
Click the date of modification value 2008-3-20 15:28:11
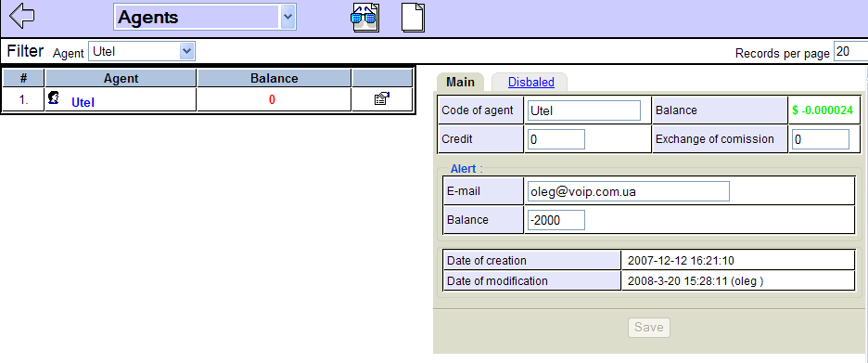click(x=678, y=281)
